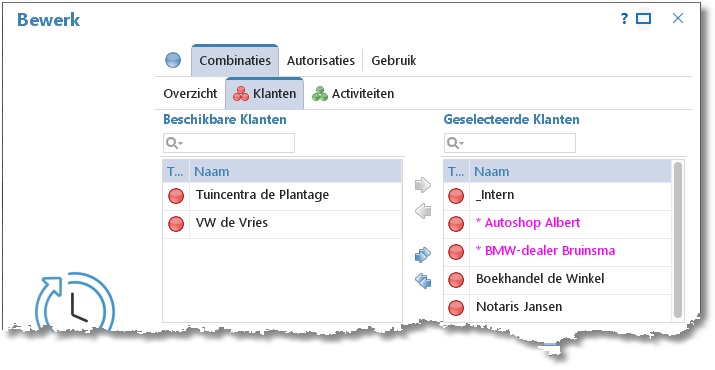Move selected customer left with gray arrow
This screenshot has height=370, width=715.
423,211
